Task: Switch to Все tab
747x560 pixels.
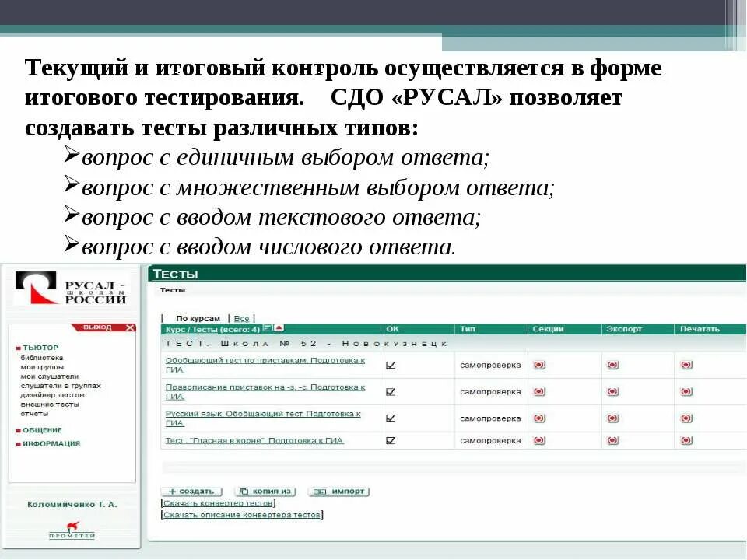Action: coord(241,319)
